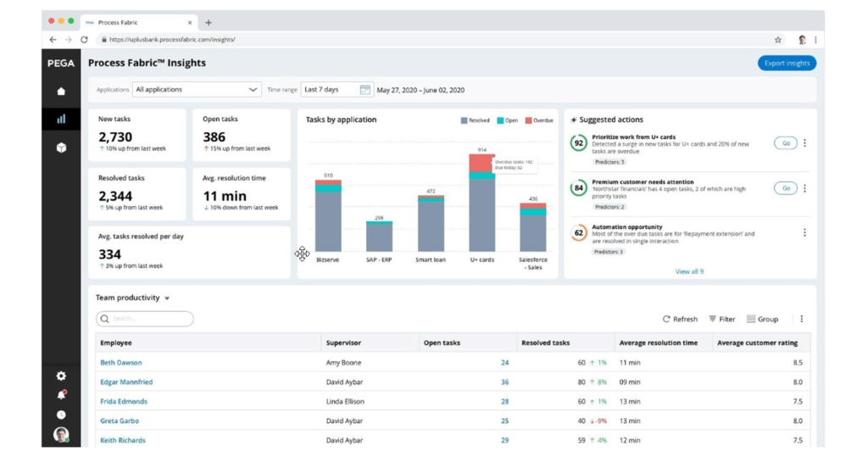This screenshot has height=463, width=868.
Task: Select the Insights bar chart sidebar icon
Action: tap(61, 119)
